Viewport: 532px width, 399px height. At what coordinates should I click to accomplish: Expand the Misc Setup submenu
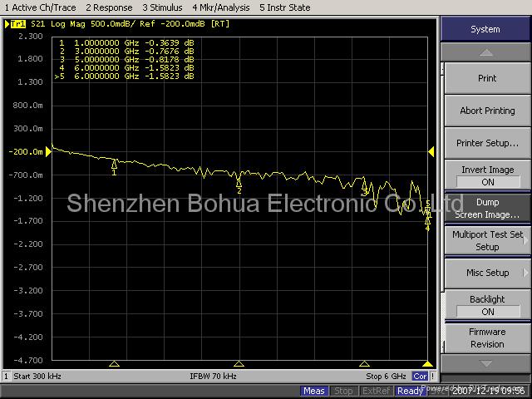tap(487, 273)
